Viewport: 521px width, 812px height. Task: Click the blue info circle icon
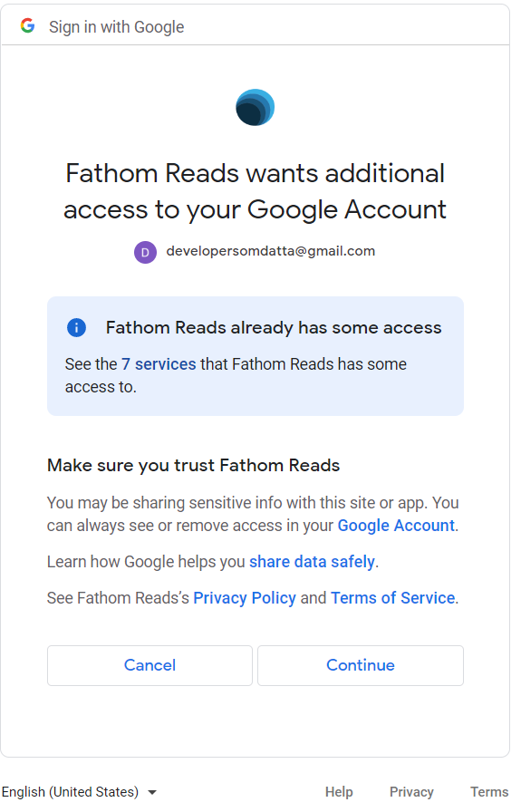point(77,327)
